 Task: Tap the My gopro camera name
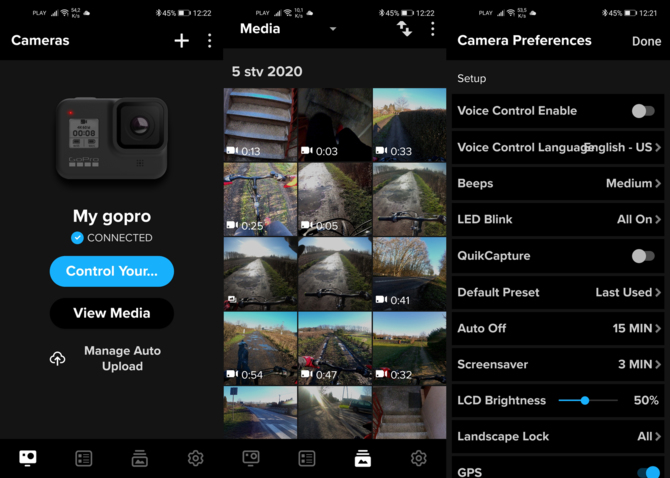[112, 217]
